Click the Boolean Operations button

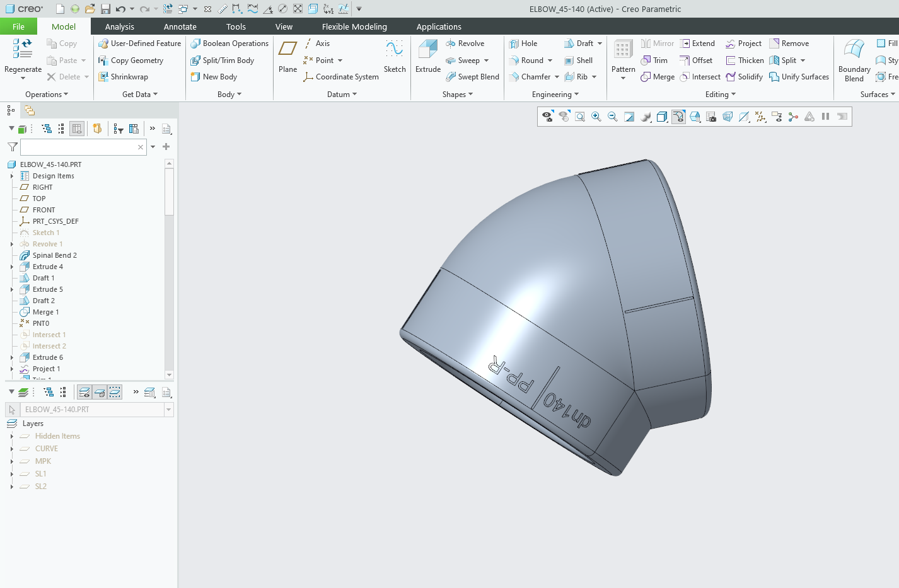coord(229,43)
